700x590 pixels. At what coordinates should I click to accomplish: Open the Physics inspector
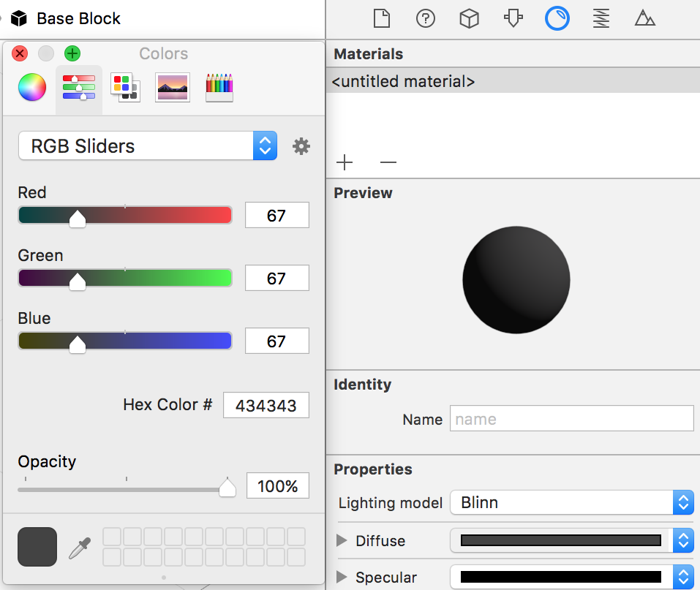click(513, 18)
